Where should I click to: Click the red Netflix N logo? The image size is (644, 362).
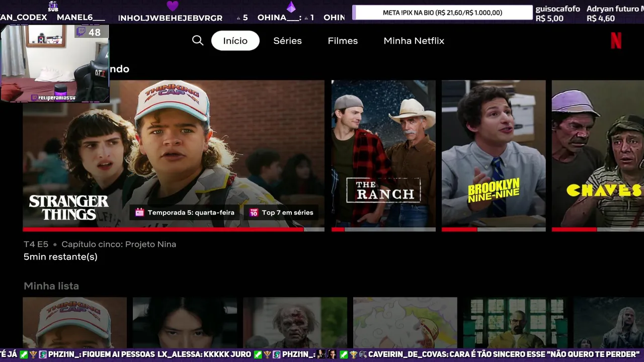(x=616, y=40)
